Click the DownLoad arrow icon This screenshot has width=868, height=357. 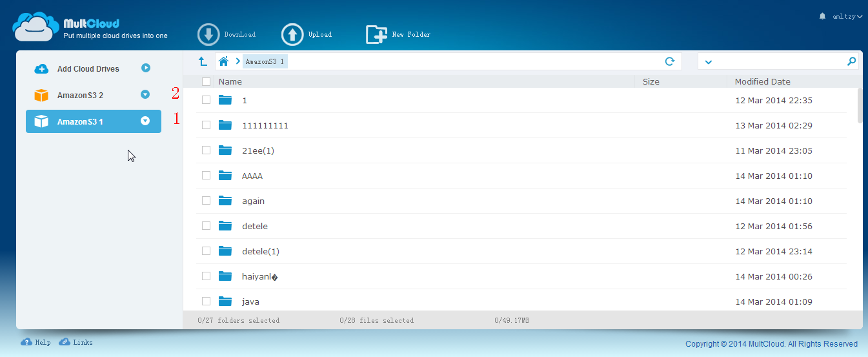tap(208, 34)
